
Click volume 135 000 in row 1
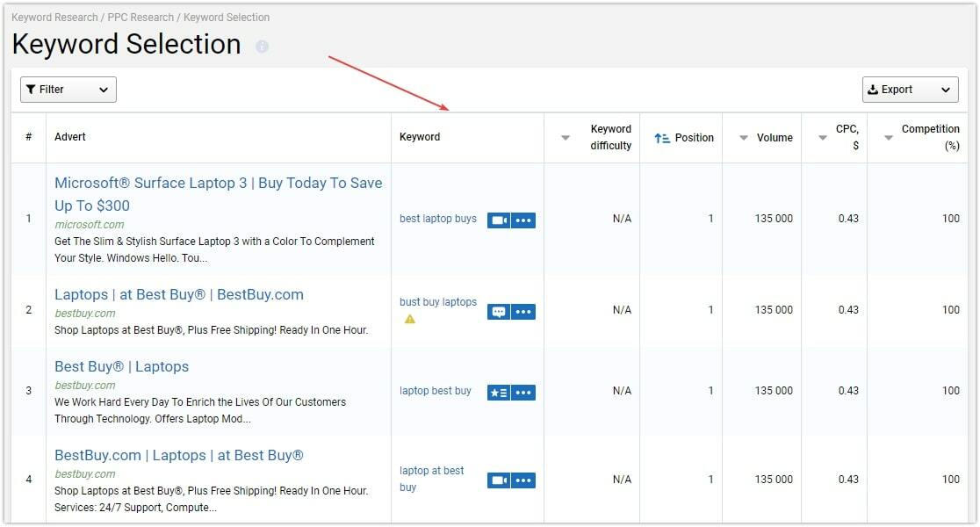click(774, 219)
